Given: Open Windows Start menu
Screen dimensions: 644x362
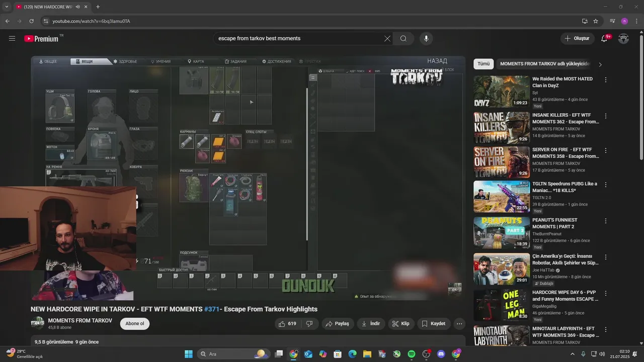Looking at the screenshot, I should (189, 354).
